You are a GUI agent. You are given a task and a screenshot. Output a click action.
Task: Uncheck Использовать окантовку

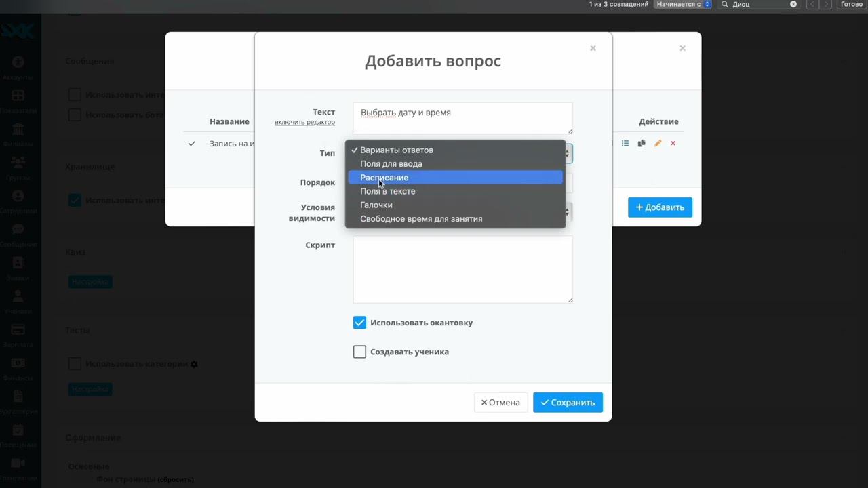[x=359, y=323]
